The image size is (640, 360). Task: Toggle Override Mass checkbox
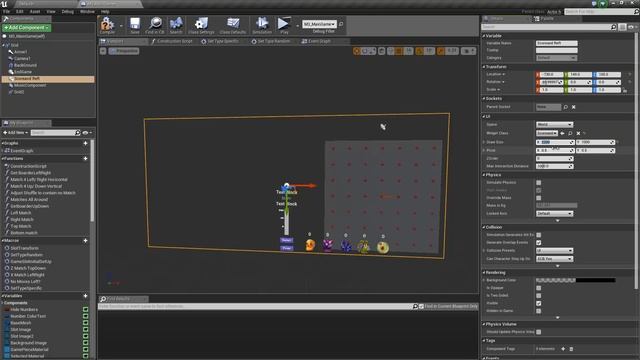[x=539, y=198]
